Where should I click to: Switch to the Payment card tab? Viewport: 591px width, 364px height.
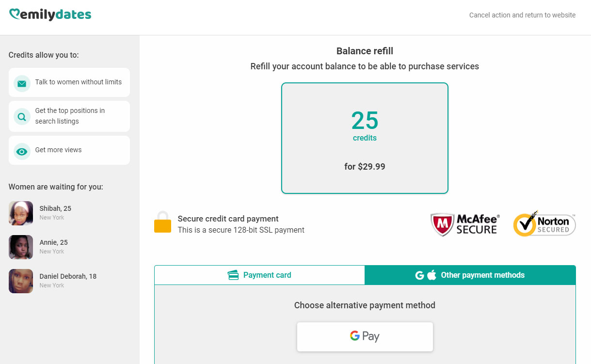coord(259,275)
